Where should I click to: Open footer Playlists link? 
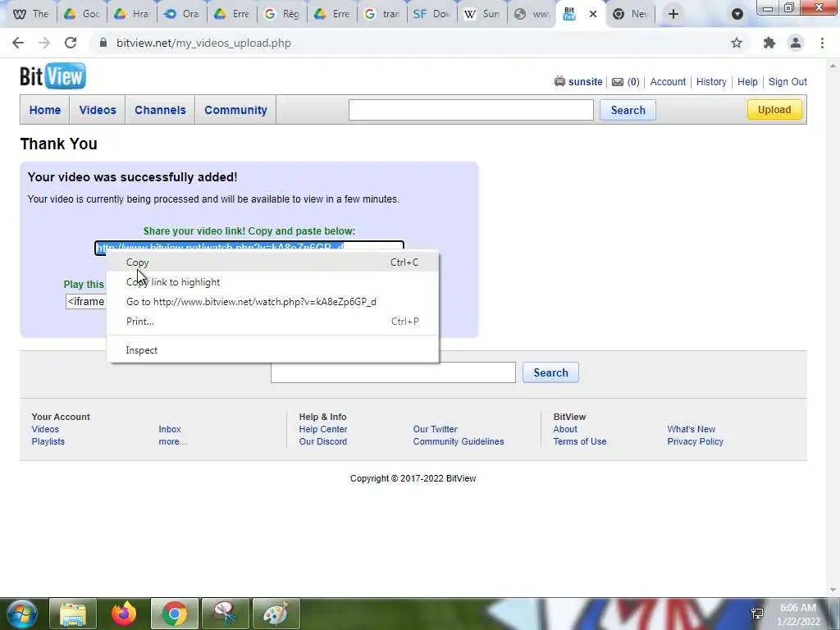click(48, 441)
